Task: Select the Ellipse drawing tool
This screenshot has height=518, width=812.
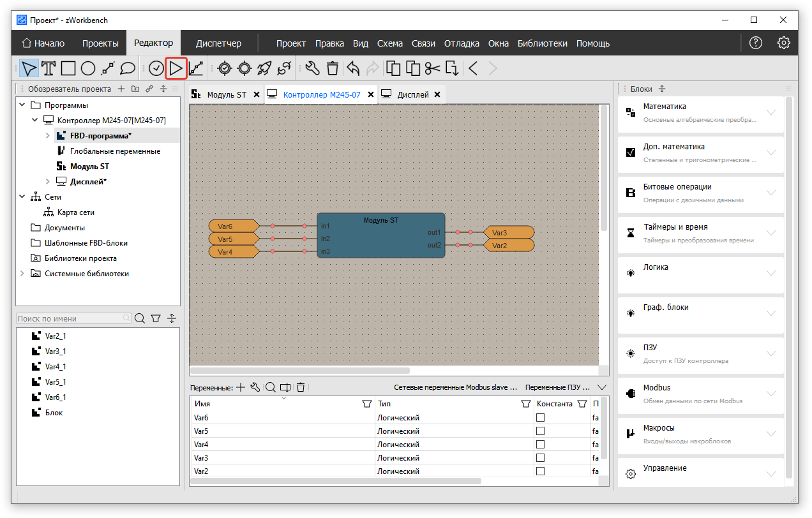Action: click(88, 68)
